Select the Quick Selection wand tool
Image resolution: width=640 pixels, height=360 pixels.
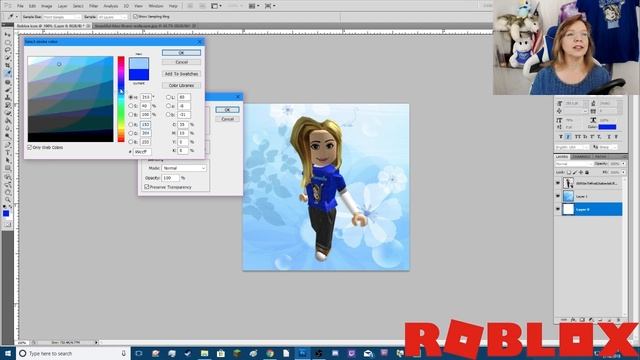pos(8,57)
